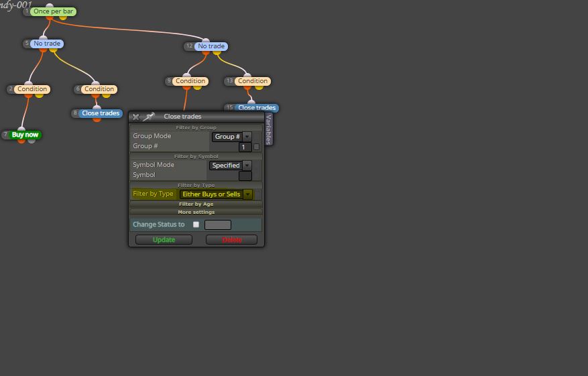Open the Variables side tab
This screenshot has height=376, width=588.
268,129
